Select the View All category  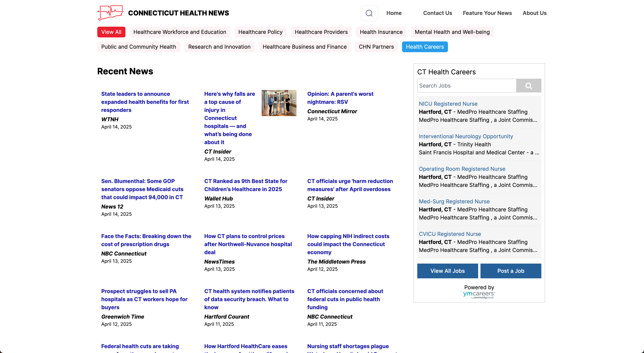click(111, 32)
